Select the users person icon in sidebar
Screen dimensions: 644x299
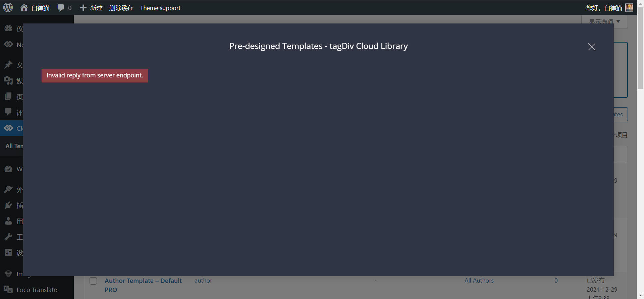[8, 221]
